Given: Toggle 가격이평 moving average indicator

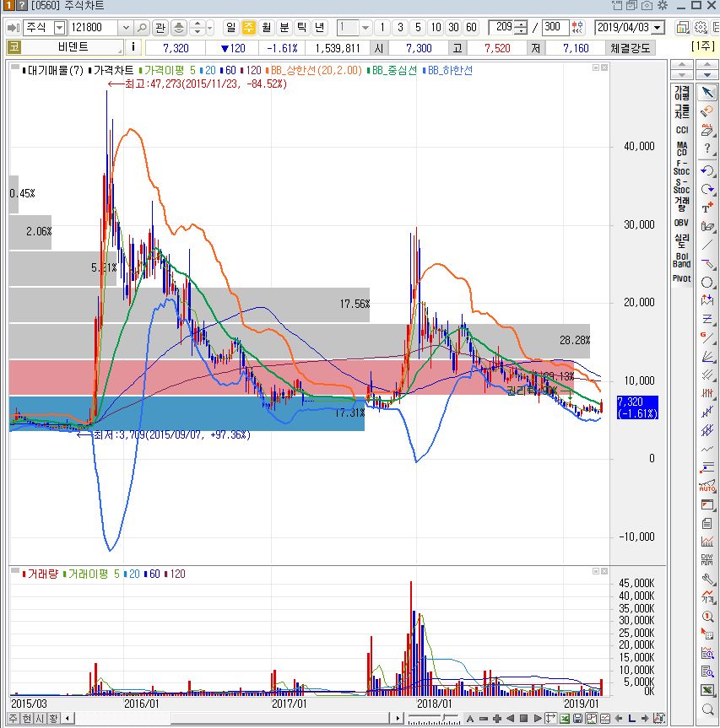Looking at the screenshot, I should (x=681, y=93).
